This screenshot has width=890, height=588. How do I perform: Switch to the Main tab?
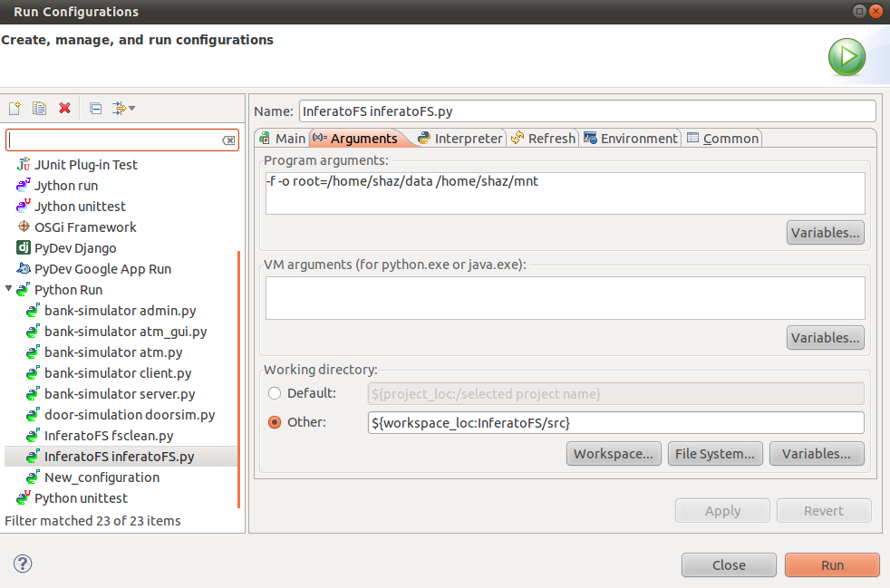[x=282, y=139]
